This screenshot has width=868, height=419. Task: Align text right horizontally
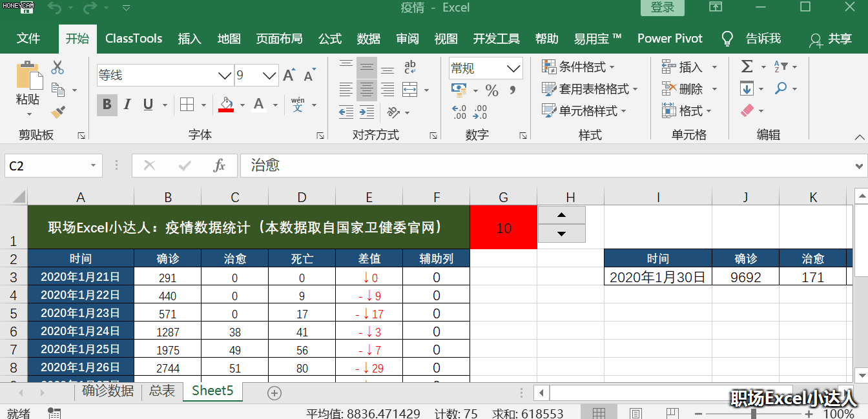[387, 90]
